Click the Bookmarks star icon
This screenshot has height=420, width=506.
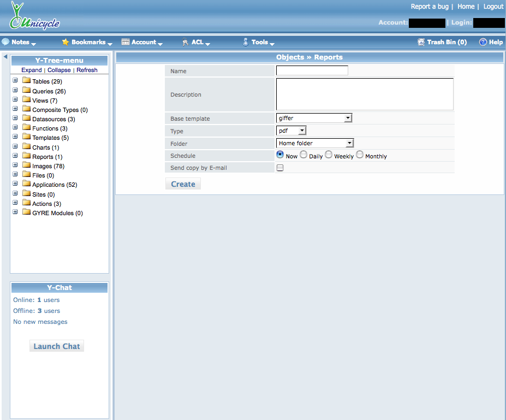point(66,42)
